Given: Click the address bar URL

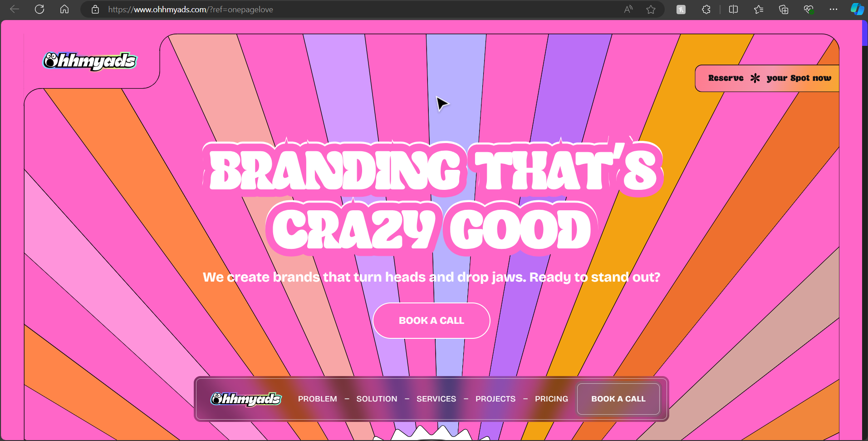Looking at the screenshot, I should 191,10.
